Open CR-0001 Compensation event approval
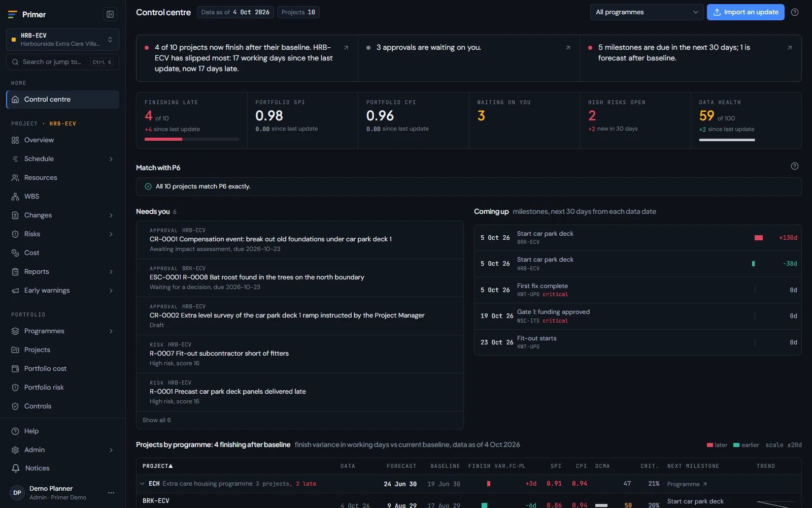 click(x=300, y=240)
